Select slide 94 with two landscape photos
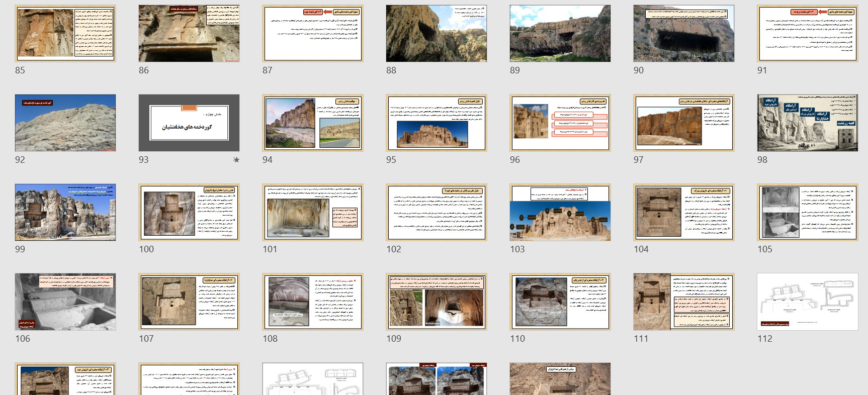868x395 pixels. 313,123
